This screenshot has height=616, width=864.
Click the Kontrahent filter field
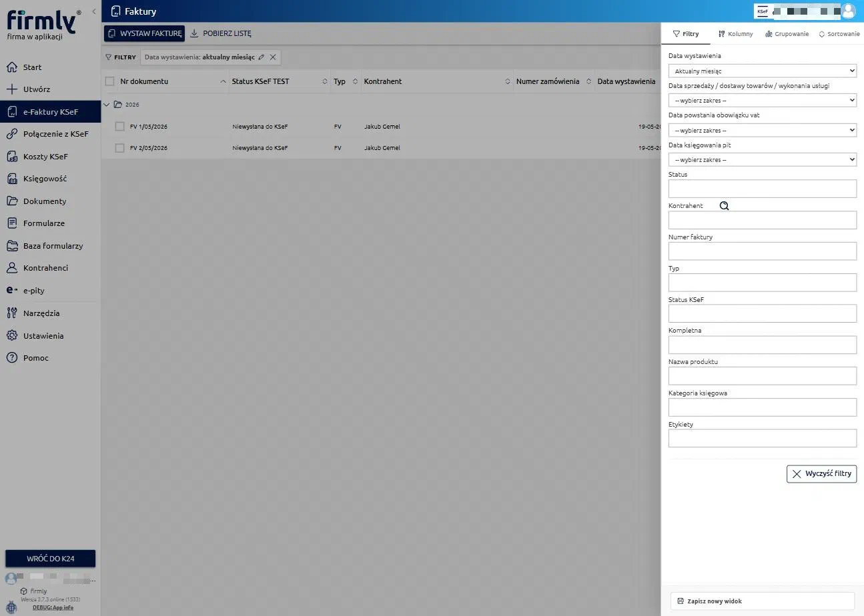(x=763, y=220)
